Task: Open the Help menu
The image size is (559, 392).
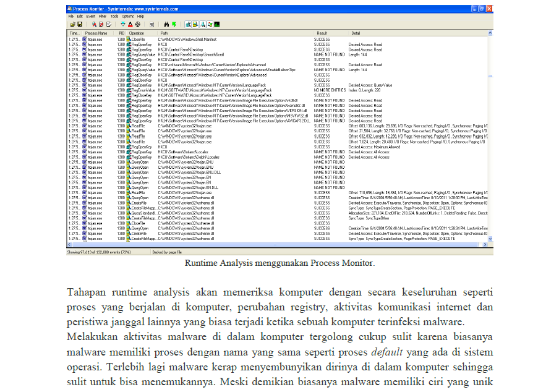Action: [140, 17]
